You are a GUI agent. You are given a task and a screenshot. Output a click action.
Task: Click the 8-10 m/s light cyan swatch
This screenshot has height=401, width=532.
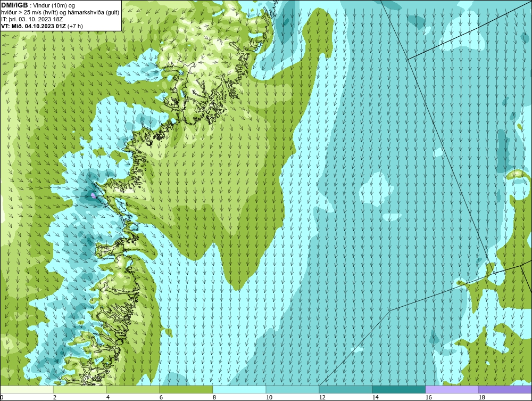(x=239, y=389)
